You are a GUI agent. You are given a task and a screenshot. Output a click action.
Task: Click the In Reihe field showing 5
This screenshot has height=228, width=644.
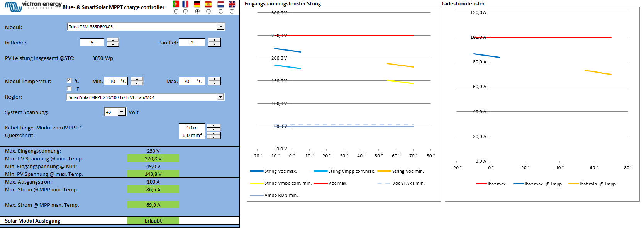click(x=92, y=43)
